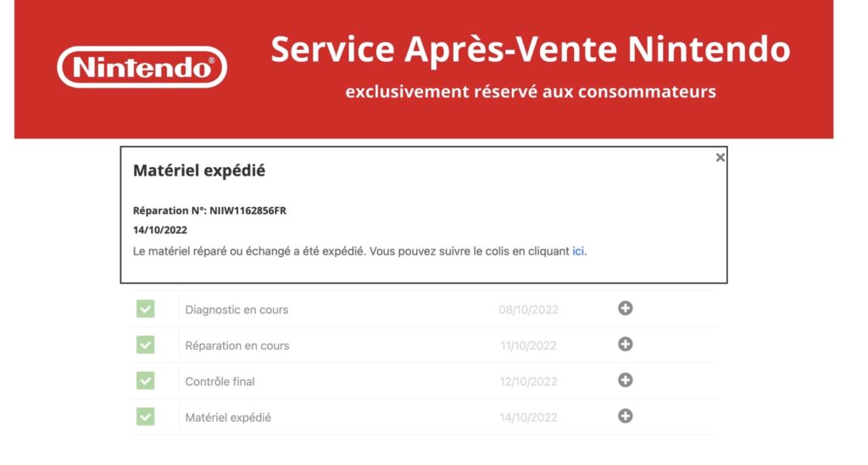Click the 'Service Après-Vente Nintendo' header title
The width and height of the screenshot is (868, 465).
click(531, 49)
